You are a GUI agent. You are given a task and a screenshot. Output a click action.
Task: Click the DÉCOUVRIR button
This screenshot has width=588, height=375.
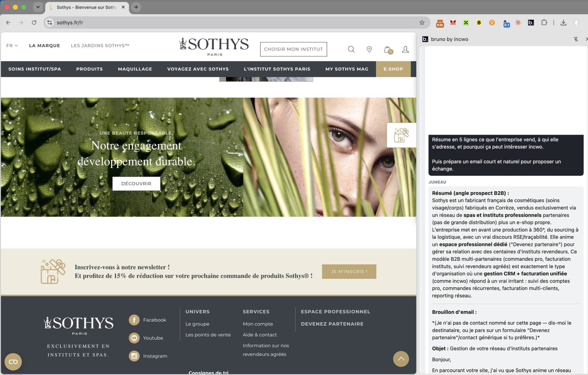tap(136, 184)
